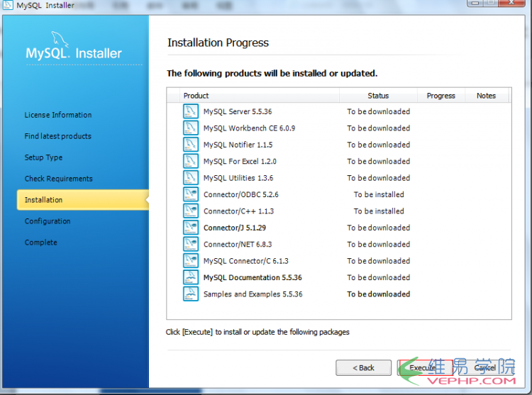Click MySQL Server 'To be downloaded' status
The width and height of the screenshot is (532, 395).
tap(378, 111)
